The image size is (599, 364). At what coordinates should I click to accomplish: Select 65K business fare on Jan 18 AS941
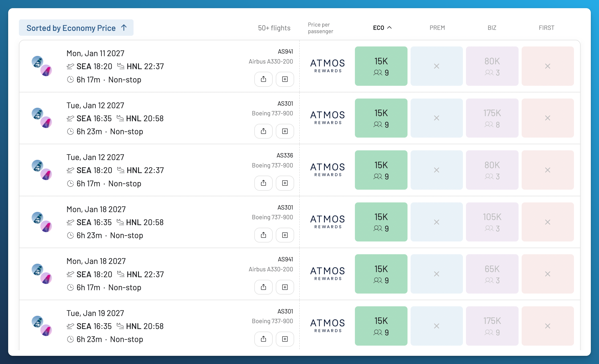click(492, 274)
